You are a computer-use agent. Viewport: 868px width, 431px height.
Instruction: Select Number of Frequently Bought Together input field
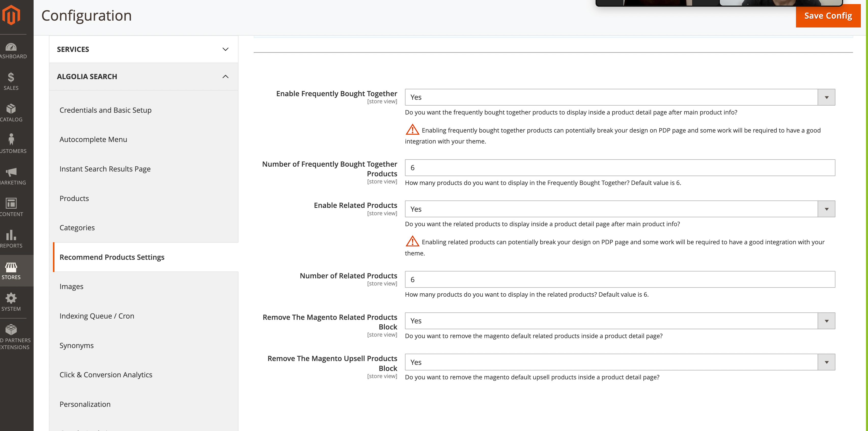(620, 168)
